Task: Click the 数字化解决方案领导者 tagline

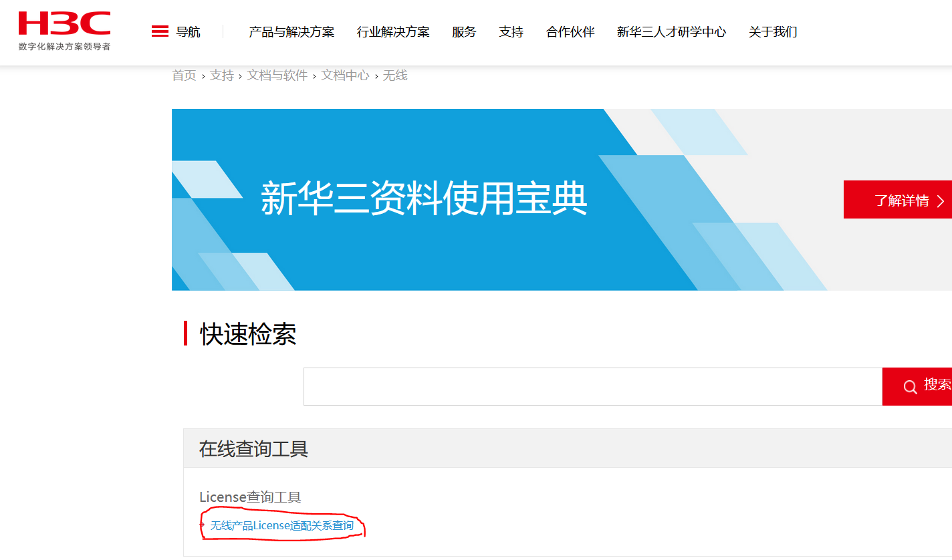Action: (64, 47)
